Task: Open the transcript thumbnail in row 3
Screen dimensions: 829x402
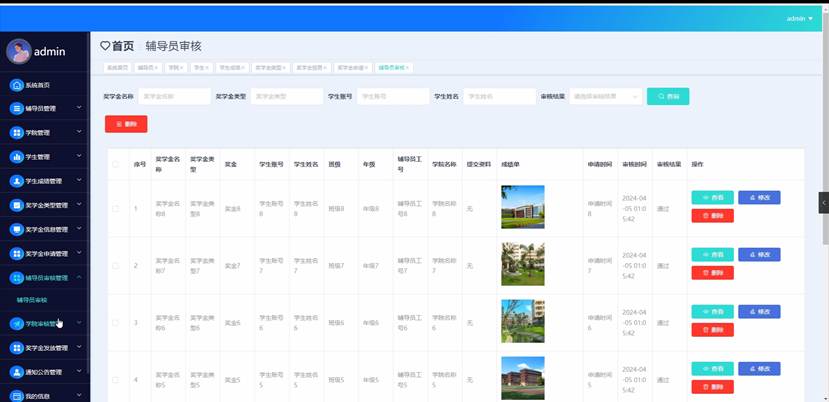Action: pyautogui.click(x=523, y=321)
